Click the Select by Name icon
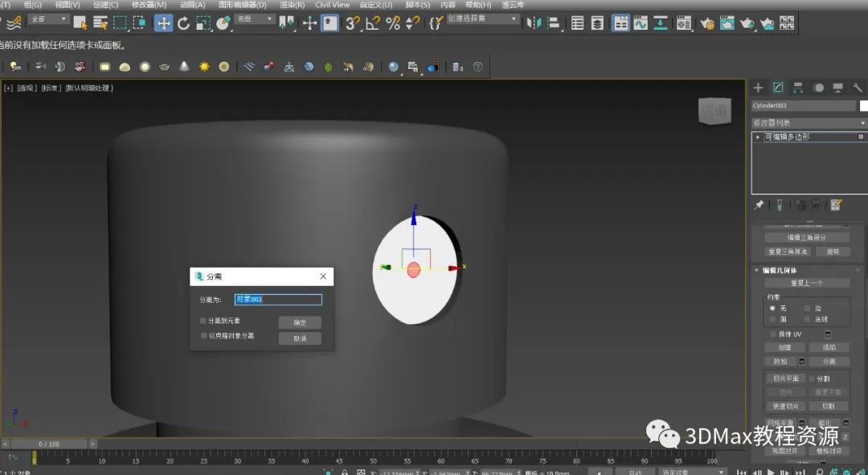 (100, 23)
